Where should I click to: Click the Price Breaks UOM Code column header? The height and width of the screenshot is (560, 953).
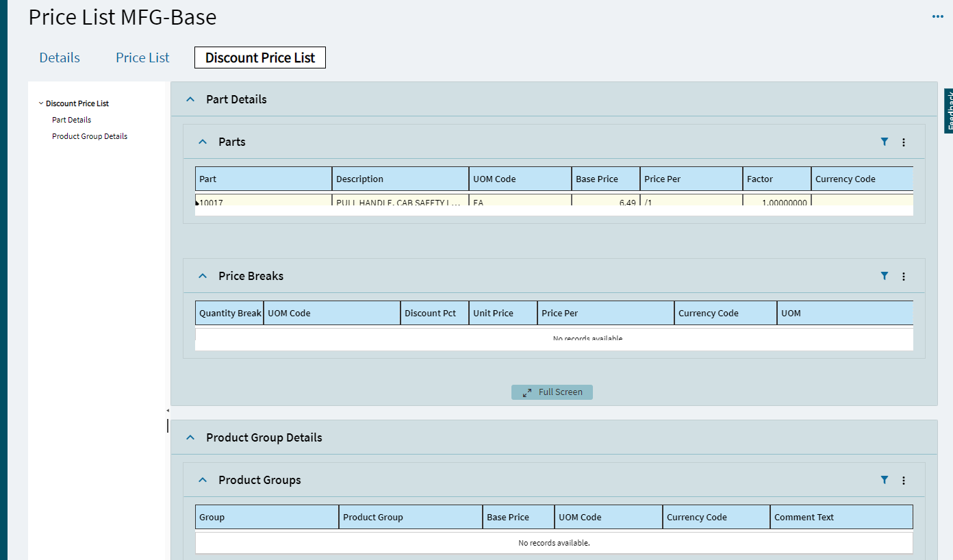pyautogui.click(x=332, y=313)
